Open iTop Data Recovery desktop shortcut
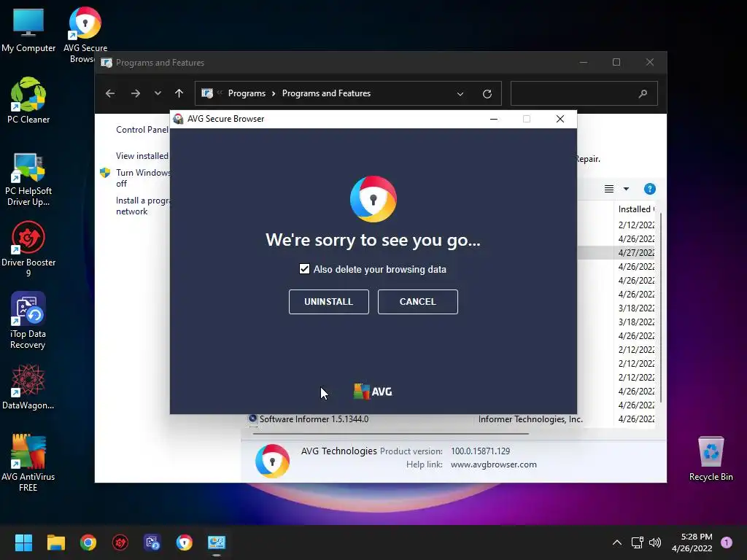 [x=28, y=321]
